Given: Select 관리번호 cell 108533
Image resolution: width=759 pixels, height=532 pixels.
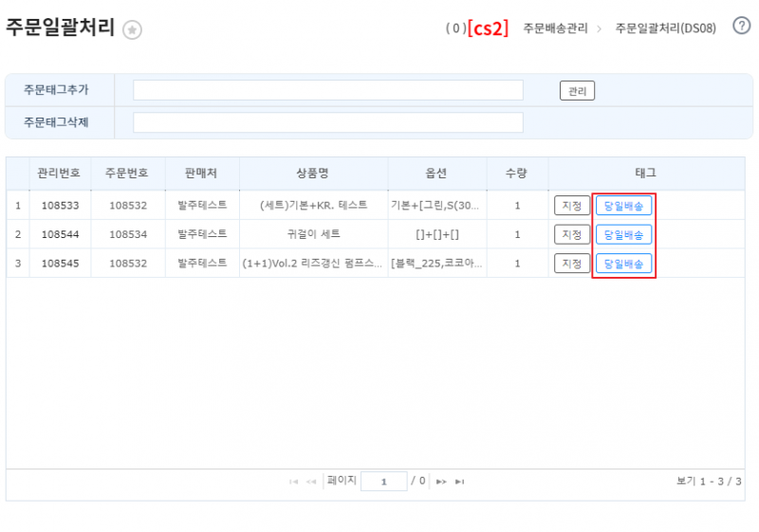Looking at the screenshot, I should (x=60, y=206).
